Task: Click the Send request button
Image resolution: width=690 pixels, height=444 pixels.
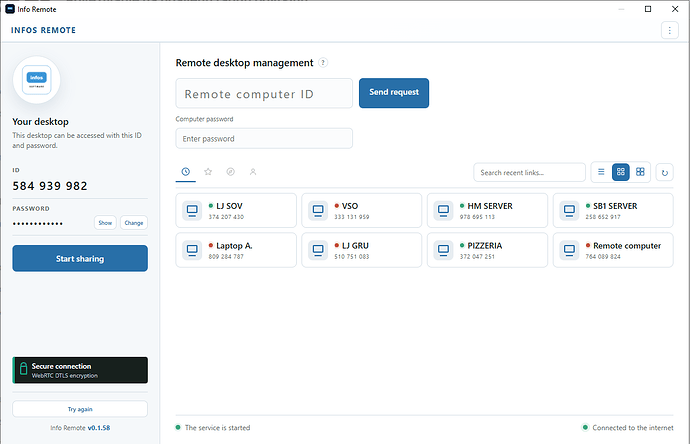Action: point(394,93)
